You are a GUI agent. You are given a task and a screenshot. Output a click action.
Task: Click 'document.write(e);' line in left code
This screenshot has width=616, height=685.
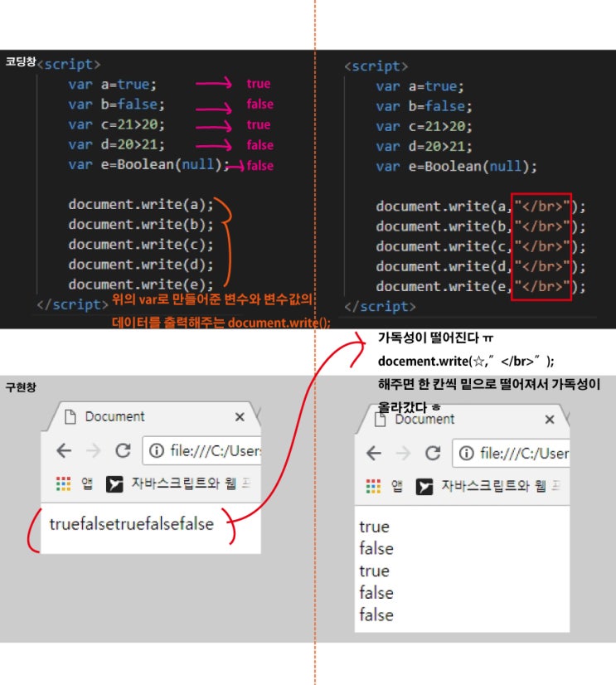click(141, 284)
